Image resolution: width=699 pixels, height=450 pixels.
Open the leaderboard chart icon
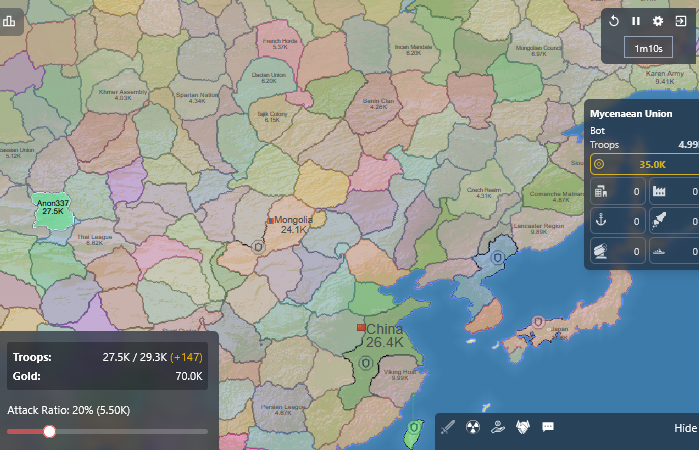pyautogui.click(x=9, y=20)
